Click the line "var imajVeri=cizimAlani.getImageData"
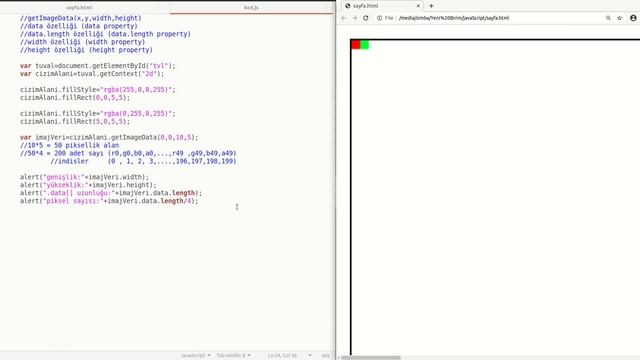Image resolution: width=640 pixels, height=360 pixels. click(x=109, y=138)
